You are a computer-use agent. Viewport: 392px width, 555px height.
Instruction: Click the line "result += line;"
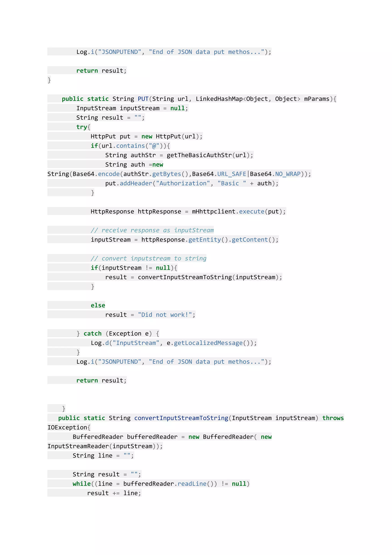114,493
